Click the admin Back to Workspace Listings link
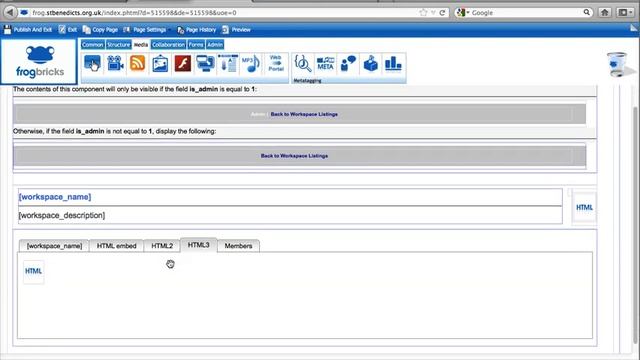 click(304, 114)
